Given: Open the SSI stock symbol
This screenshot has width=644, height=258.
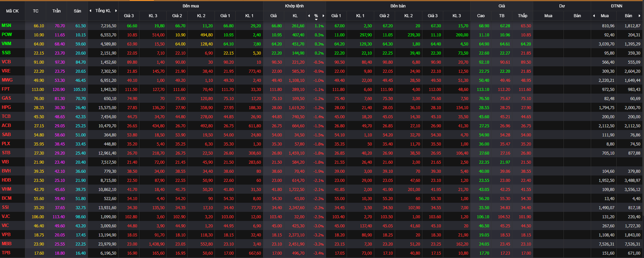Looking at the screenshot, I should click(5, 207).
